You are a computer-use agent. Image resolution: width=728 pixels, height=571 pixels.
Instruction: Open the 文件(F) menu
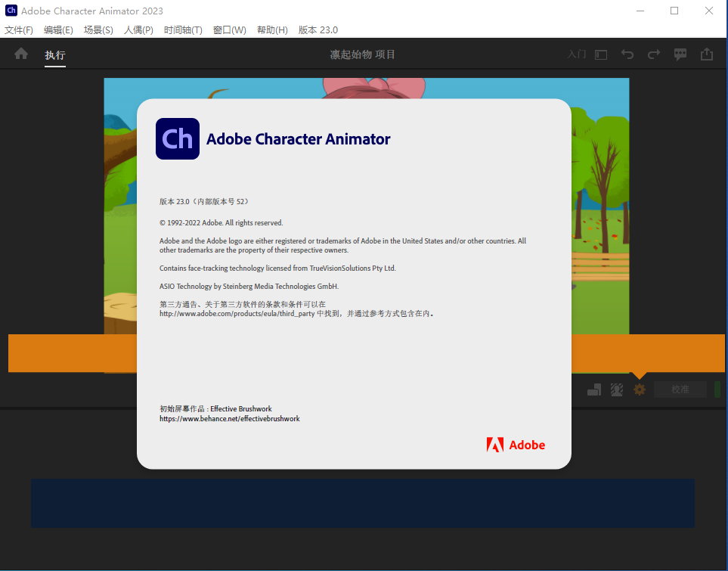pyautogui.click(x=19, y=30)
